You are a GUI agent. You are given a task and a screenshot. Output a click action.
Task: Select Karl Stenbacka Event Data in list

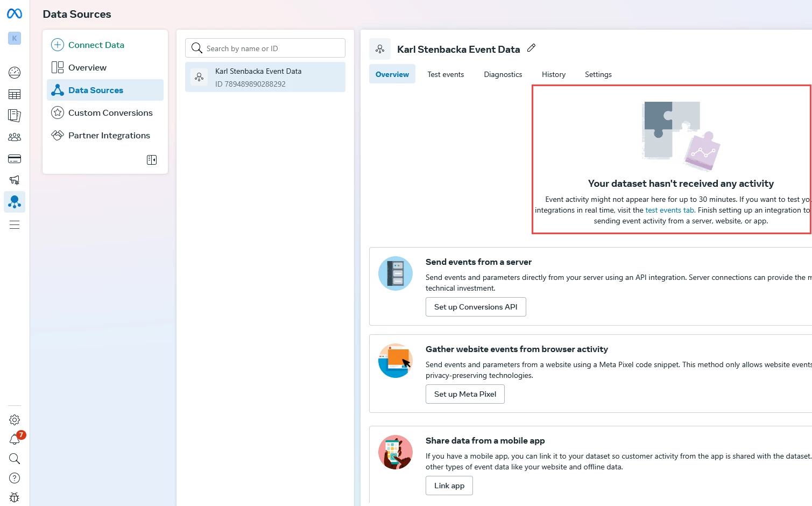(x=265, y=77)
